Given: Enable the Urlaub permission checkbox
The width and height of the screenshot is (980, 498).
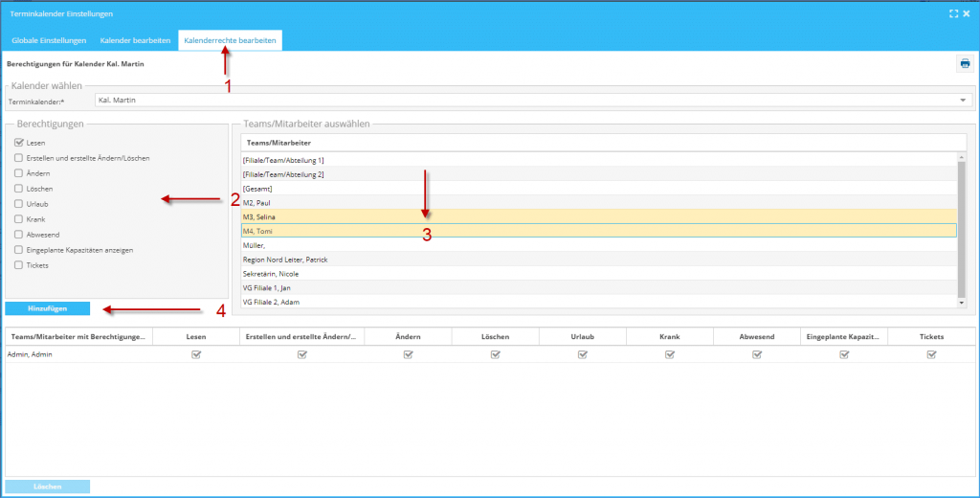Looking at the screenshot, I should [x=19, y=204].
